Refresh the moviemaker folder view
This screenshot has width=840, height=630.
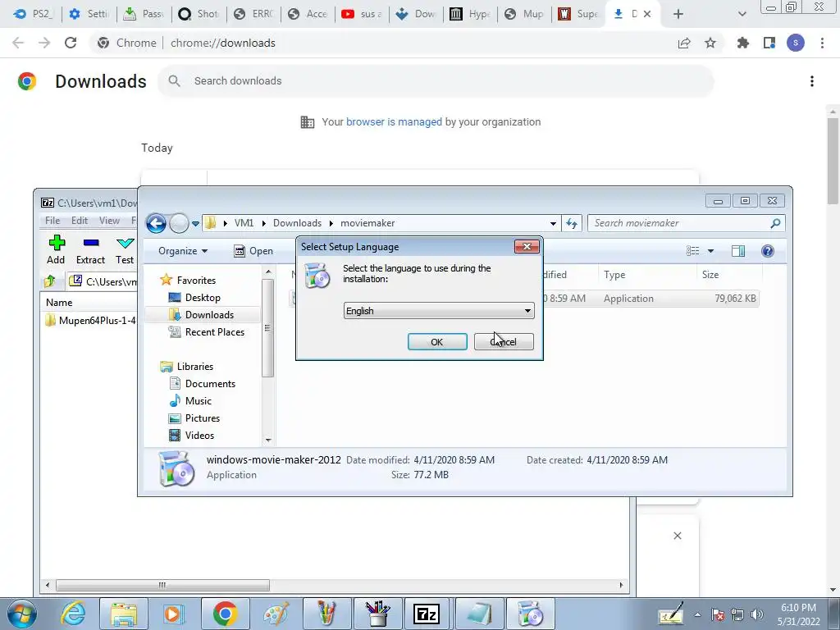[x=572, y=223]
